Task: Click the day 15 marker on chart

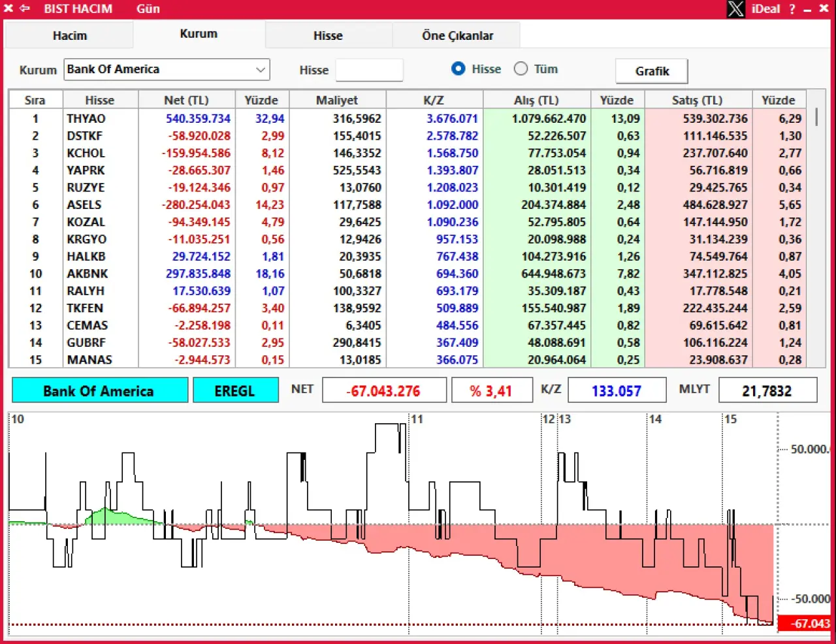Action: click(730, 419)
